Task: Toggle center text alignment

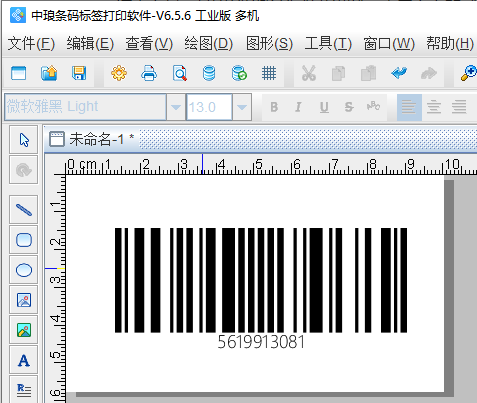Action: point(434,107)
